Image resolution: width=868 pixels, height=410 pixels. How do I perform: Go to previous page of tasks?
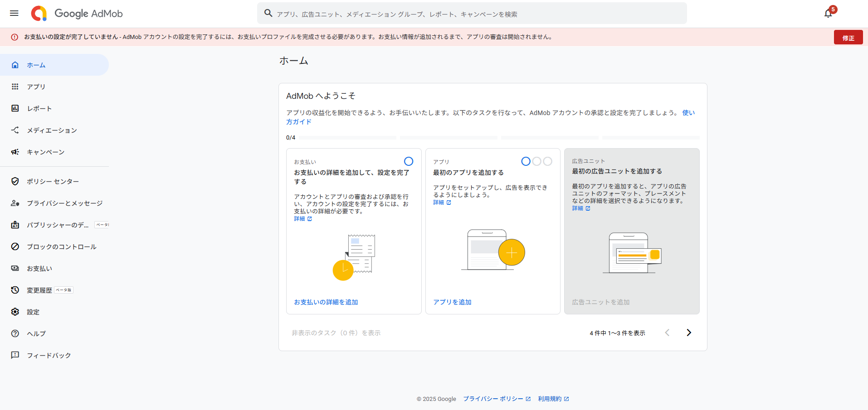tap(667, 333)
